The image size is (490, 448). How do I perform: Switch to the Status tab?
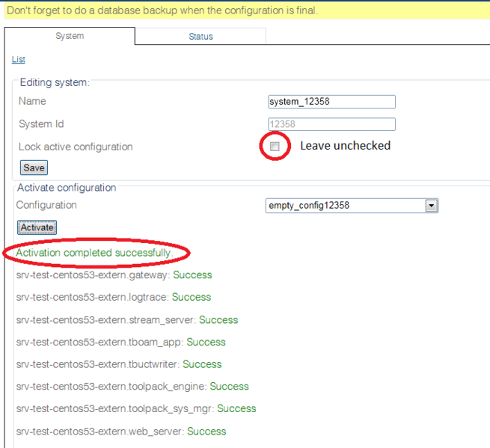(x=200, y=36)
